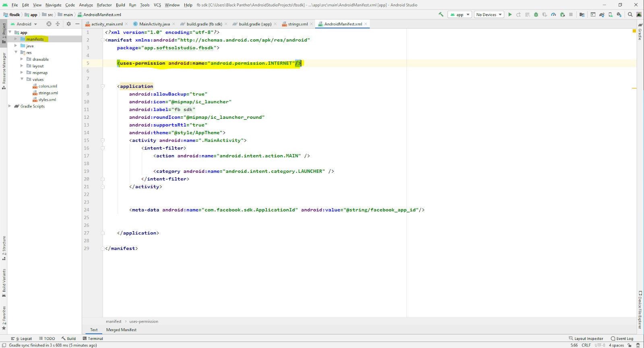Screen dimensions: 644x348
Task: Open the Refactor menu
Action: click(x=104, y=5)
